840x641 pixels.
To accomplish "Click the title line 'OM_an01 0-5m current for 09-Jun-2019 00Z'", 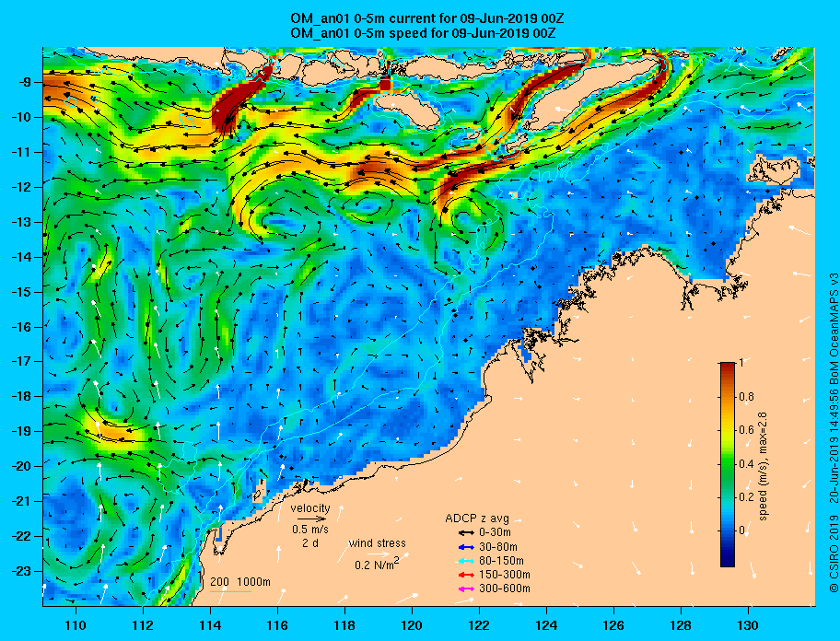I will 427,18.
